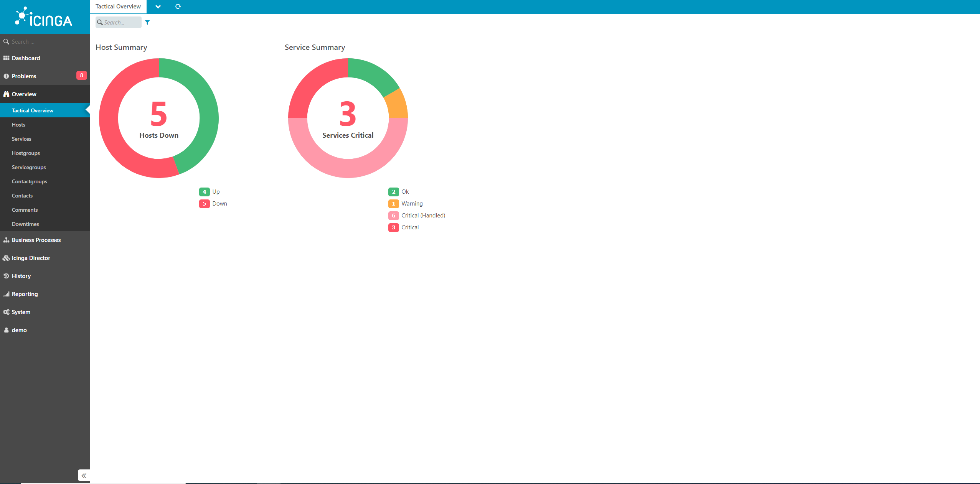Click the green Up hosts badge
Viewport: 980px width, 484px height.
point(204,192)
